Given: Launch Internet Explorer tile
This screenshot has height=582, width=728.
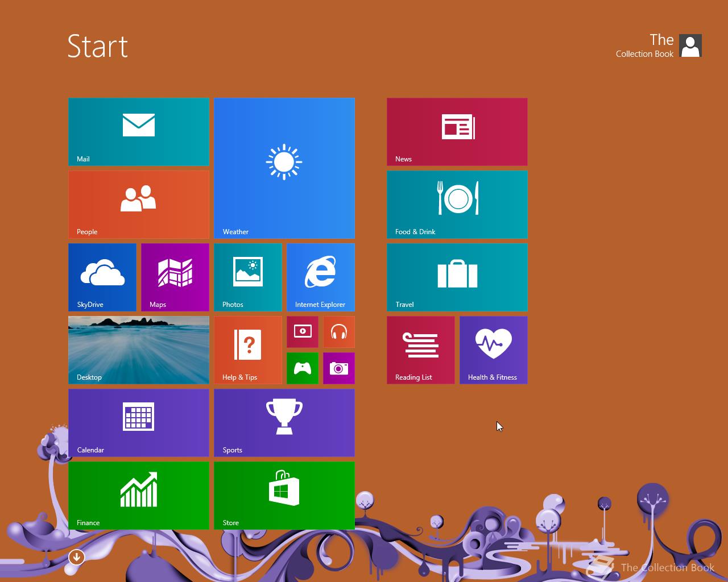Looking at the screenshot, I should 321,277.
